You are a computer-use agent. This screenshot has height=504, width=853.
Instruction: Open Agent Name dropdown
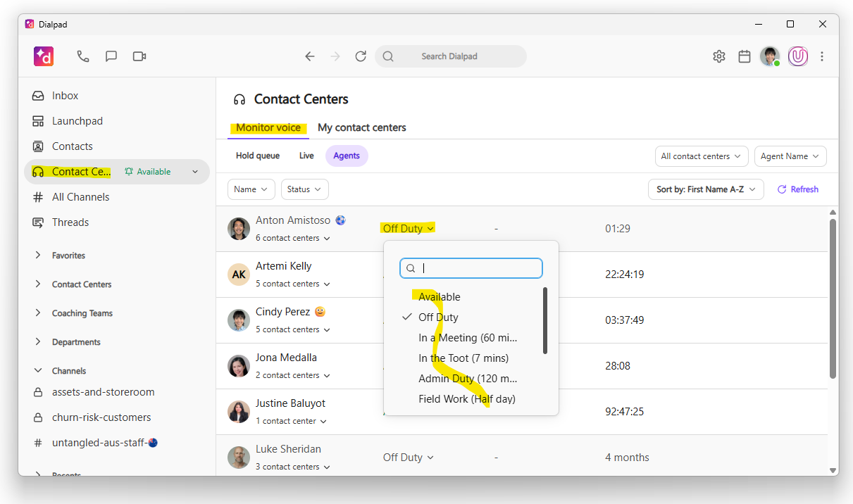point(790,156)
